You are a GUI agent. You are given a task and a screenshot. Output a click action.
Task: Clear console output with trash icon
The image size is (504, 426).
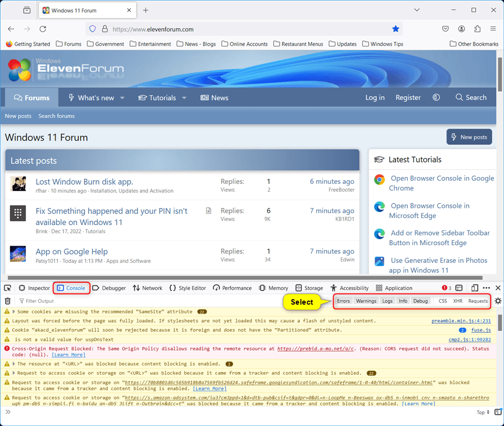(x=8, y=301)
